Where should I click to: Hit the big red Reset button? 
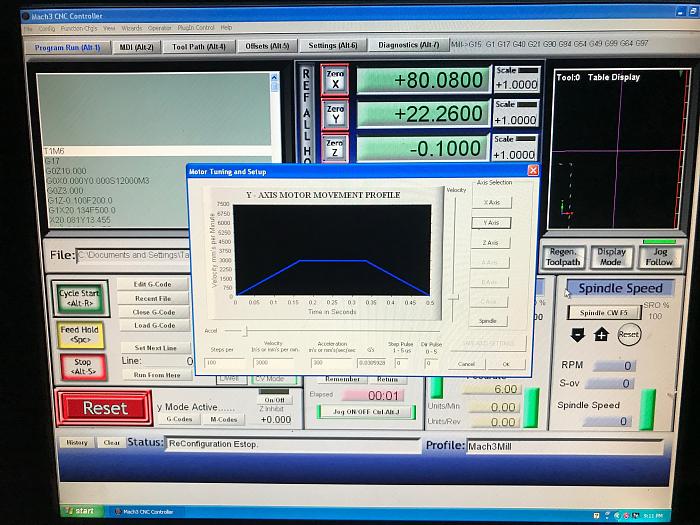(x=105, y=408)
